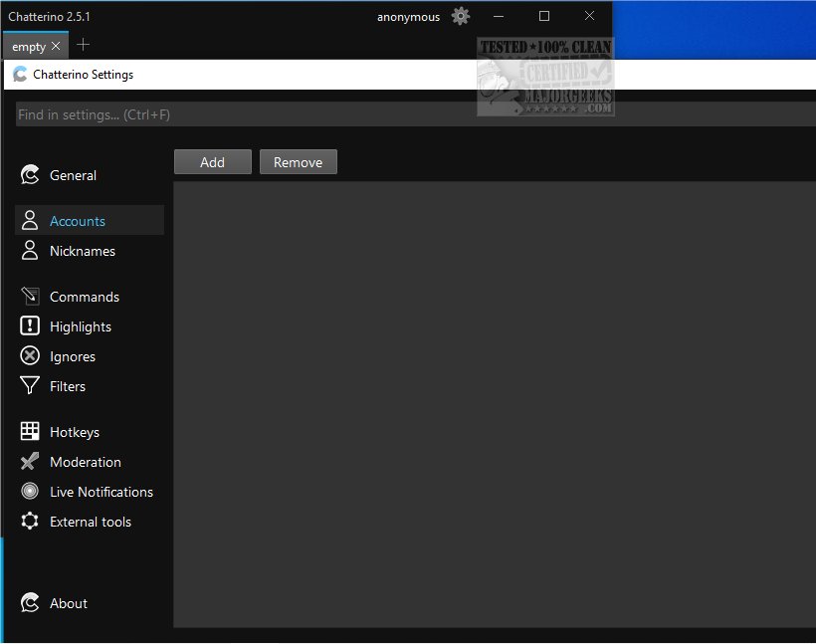Open the General settings icon
The width and height of the screenshot is (816, 644).
pyautogui.click(x=30, y=175)
